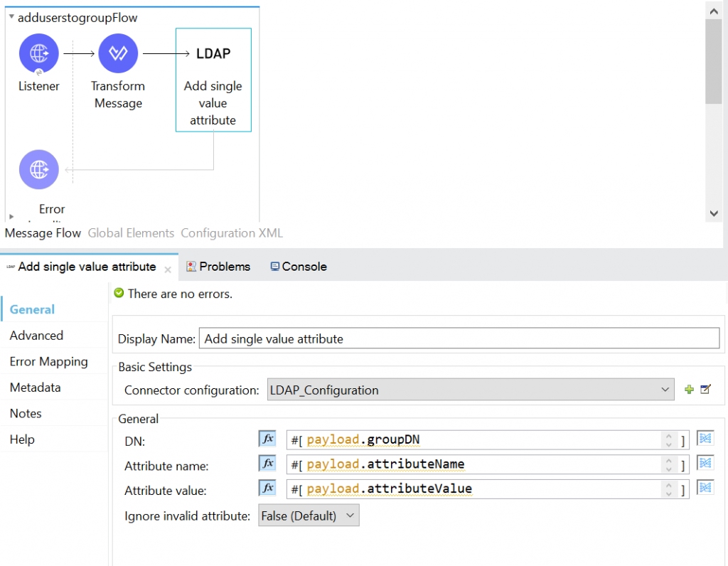Collapse the adduserstogroupFlow flow triangle
Image resolution: width=728 pixels, height=566 pixels.
click(x=11, y=16)
